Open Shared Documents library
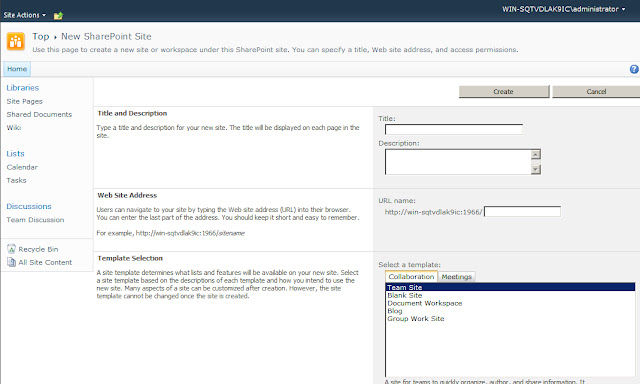This screenshot has width=640, height=384. pos(39,114)
